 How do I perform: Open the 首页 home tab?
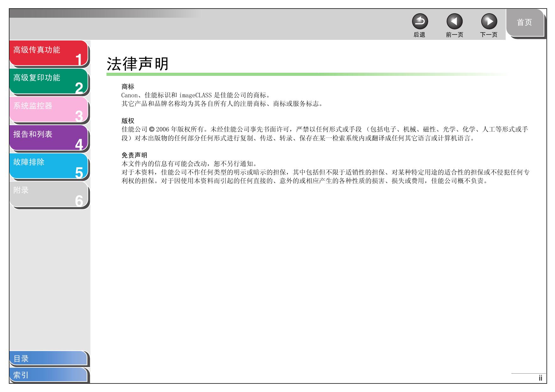[524, 22]
